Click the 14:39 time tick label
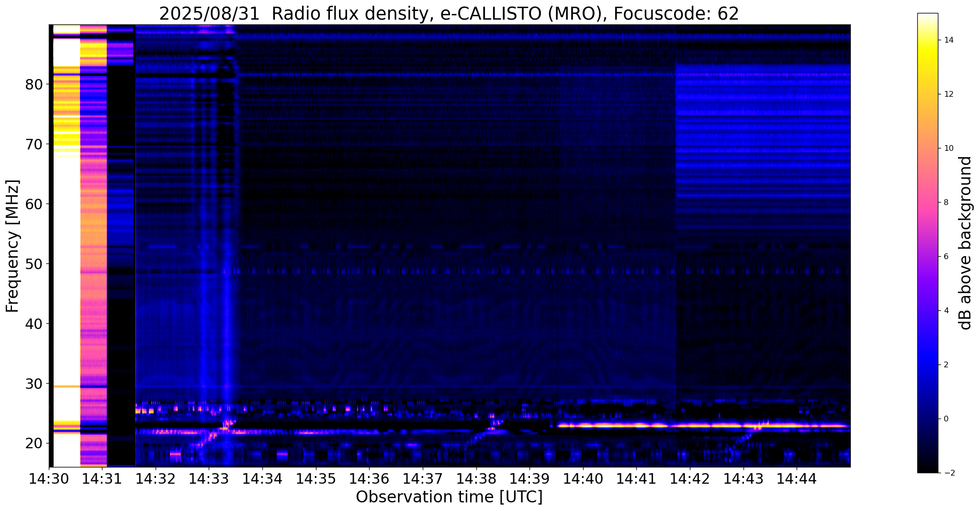 pos(529,478)
